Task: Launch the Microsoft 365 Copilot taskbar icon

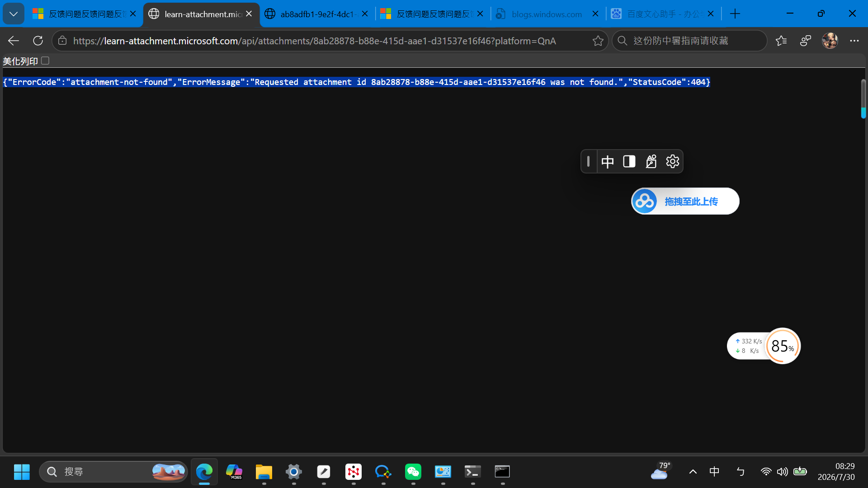Action: pyautogui.click(x=234, y=472)
